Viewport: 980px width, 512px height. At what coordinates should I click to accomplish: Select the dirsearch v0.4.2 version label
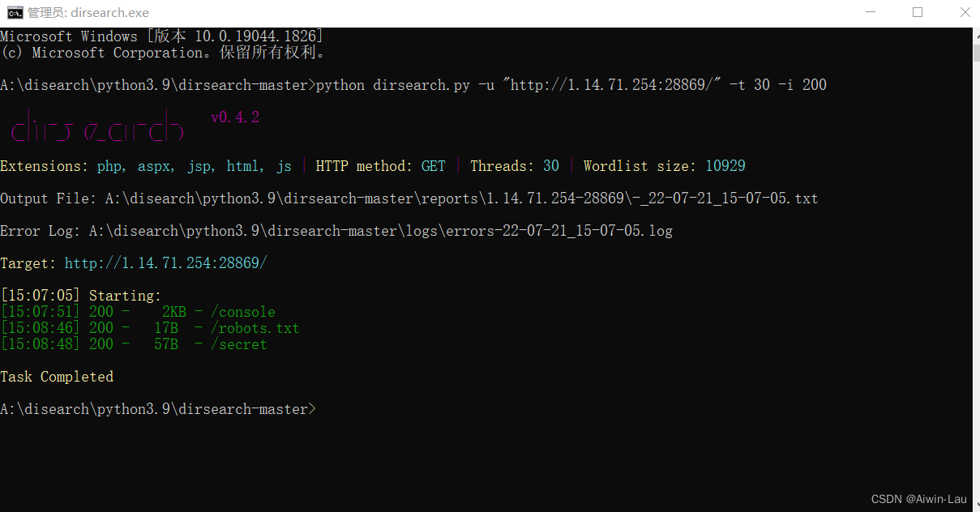click(235, 117)
